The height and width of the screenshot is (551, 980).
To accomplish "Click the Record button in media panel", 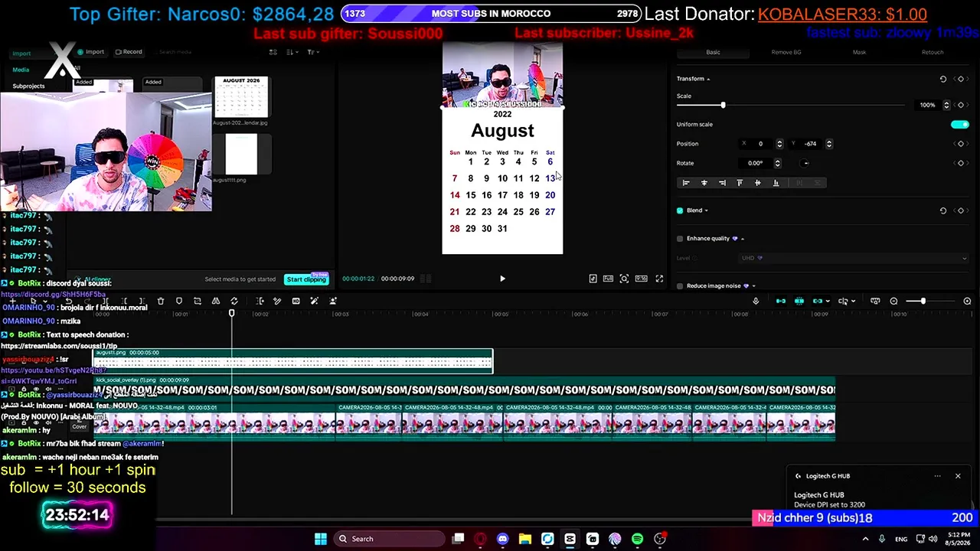I will (129, 52).
